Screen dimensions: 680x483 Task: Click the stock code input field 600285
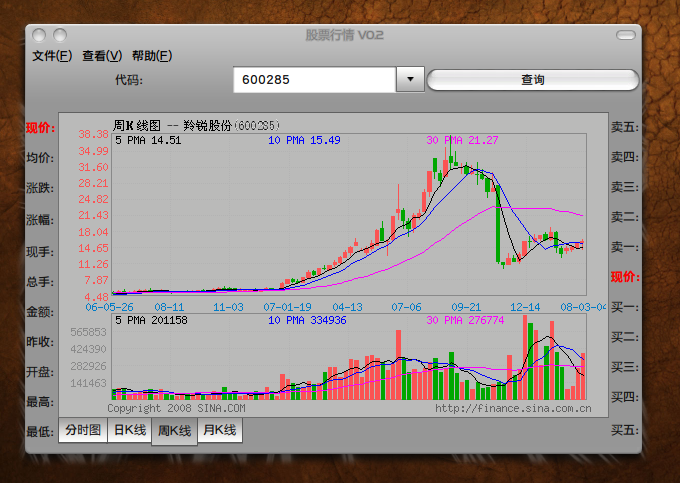[314, 80]
